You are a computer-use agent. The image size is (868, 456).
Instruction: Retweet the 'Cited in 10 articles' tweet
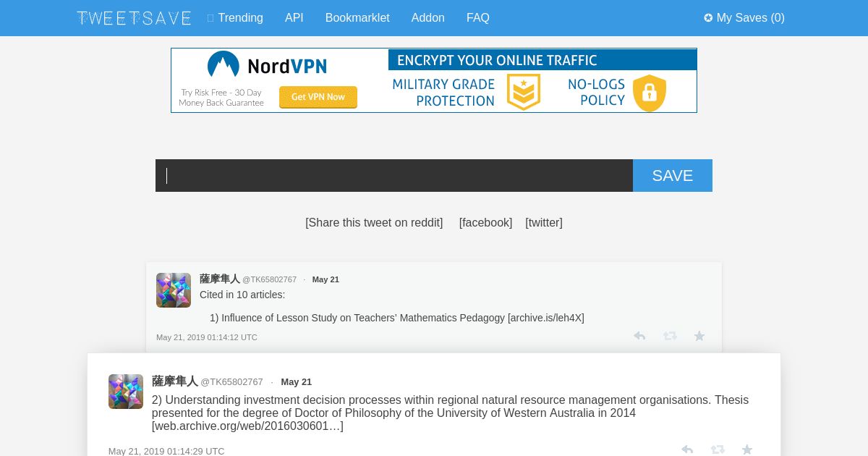click(x=670, y=336)
